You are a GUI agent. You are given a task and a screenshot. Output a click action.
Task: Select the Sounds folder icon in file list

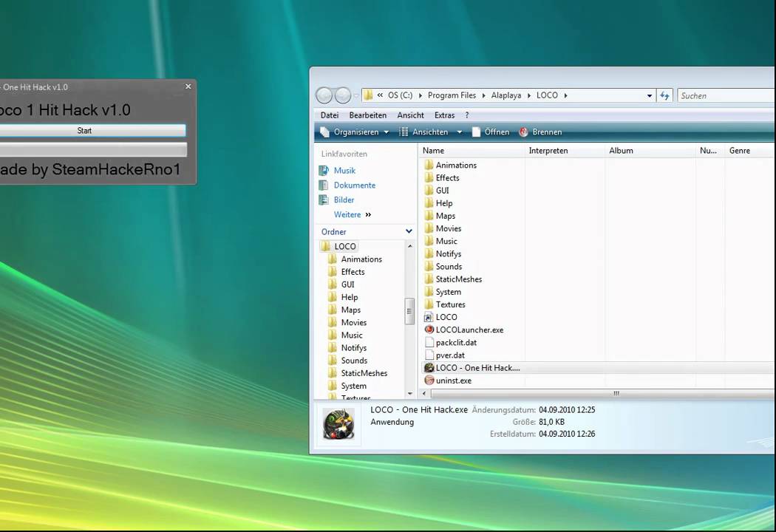coord(429,266)
